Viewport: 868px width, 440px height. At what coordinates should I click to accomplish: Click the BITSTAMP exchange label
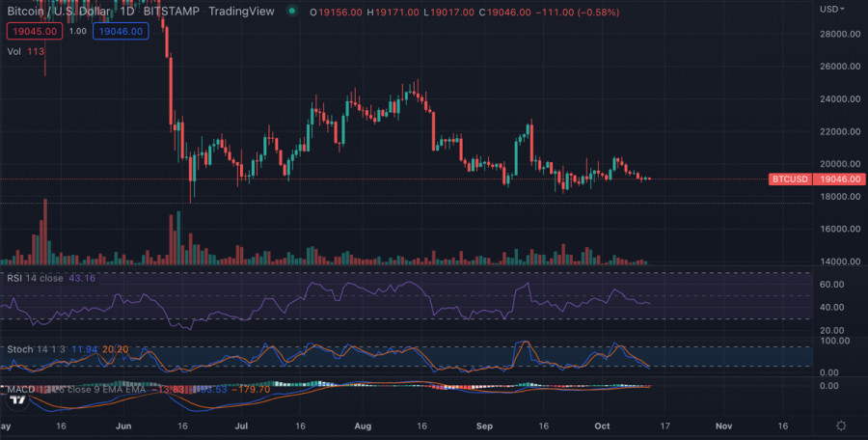point(171,11)
